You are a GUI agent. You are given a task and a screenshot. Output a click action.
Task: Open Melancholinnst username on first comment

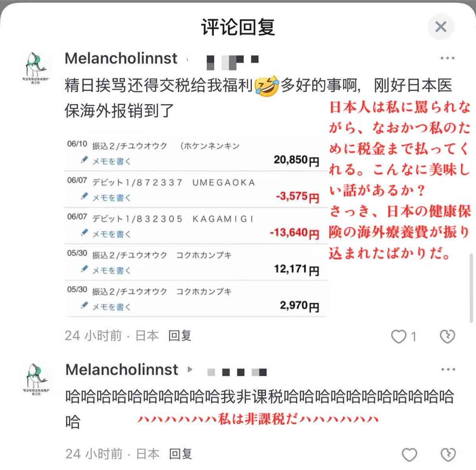121,59
